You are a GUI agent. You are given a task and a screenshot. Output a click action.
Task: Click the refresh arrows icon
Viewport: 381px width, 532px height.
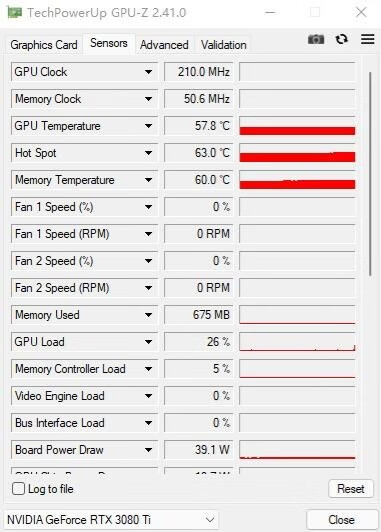342,39
